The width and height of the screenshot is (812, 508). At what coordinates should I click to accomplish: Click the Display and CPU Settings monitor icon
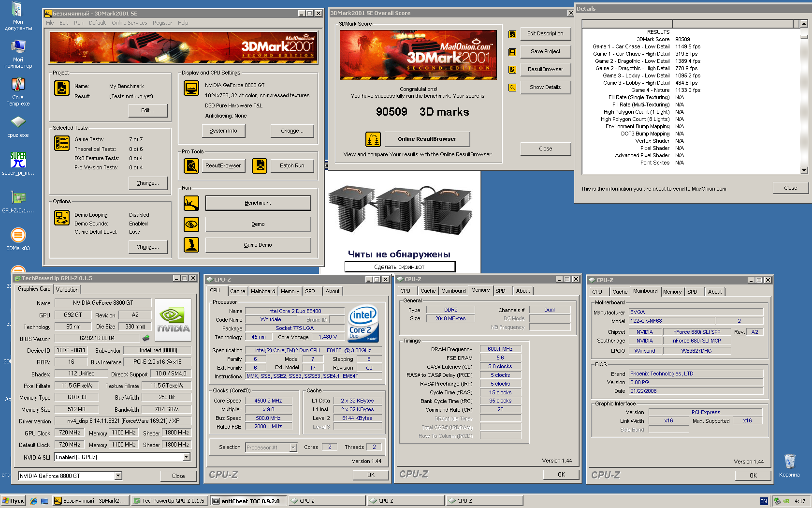191,88
